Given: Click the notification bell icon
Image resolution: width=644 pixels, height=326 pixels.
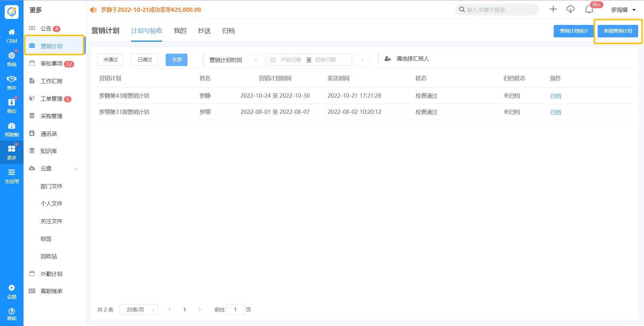Looking at the screenshot, I should point(589,10).
